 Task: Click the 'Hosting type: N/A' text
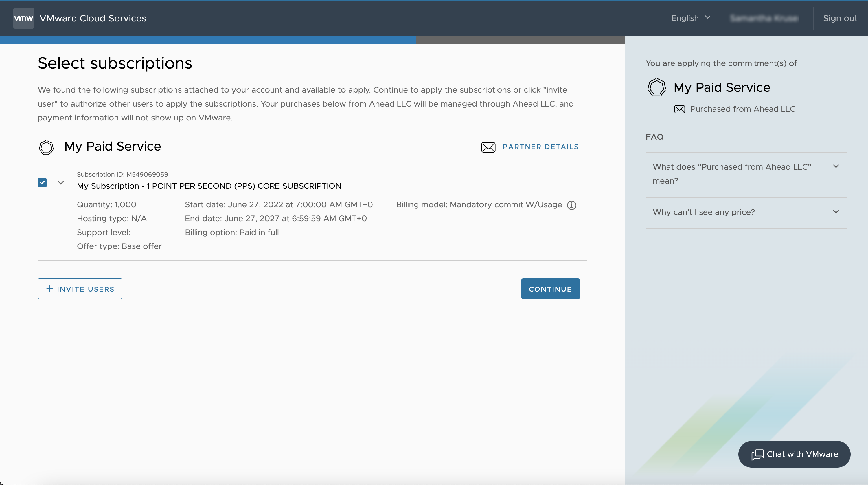coord(112,218)
